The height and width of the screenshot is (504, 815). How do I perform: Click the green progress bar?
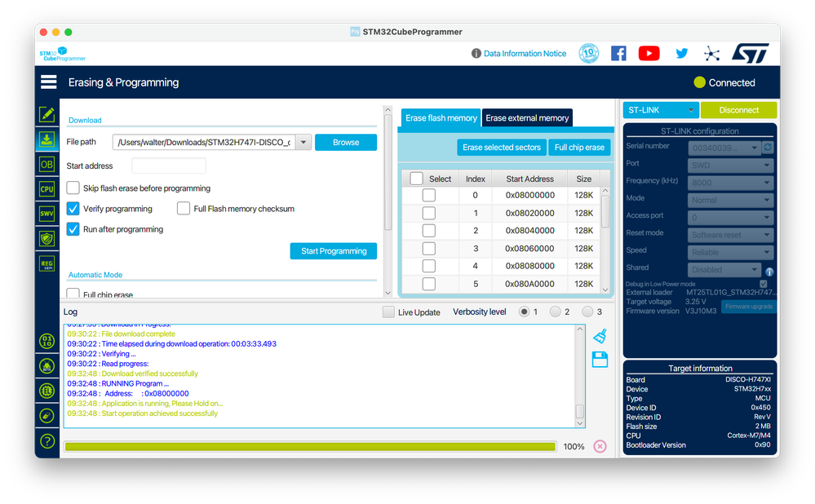pyautogui.click(x=310, y=446)
